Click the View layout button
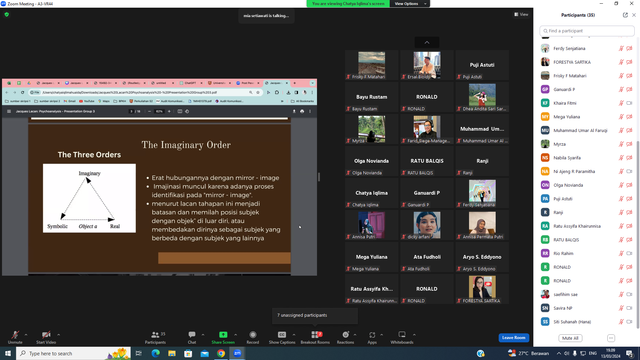Image resolution: width=640 pixels, height=360 pixels. tap(521, 14)
